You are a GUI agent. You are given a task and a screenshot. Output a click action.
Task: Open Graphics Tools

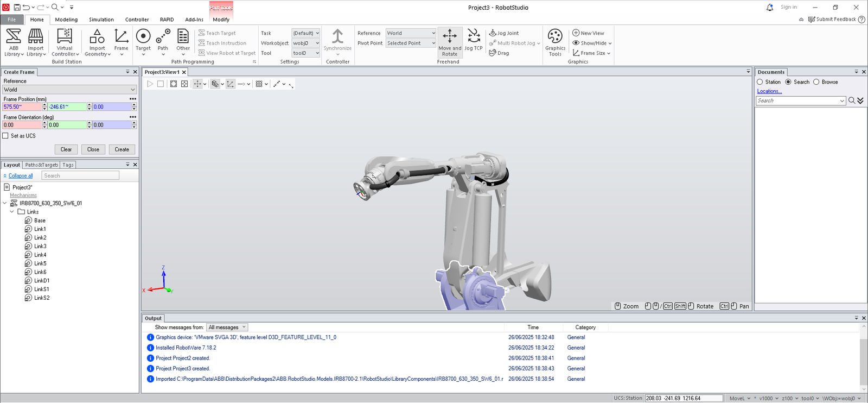(x=555, y=42)
